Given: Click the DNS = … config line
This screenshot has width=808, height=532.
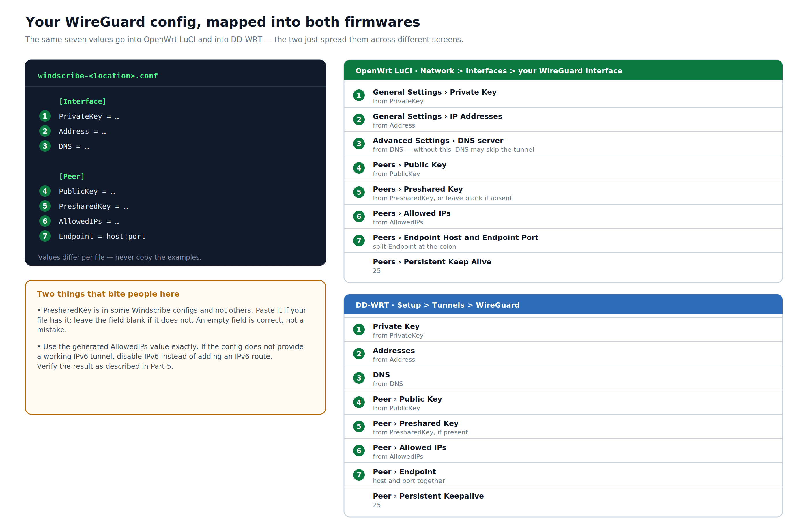Looking at the screenshot, I should [74, 146].
